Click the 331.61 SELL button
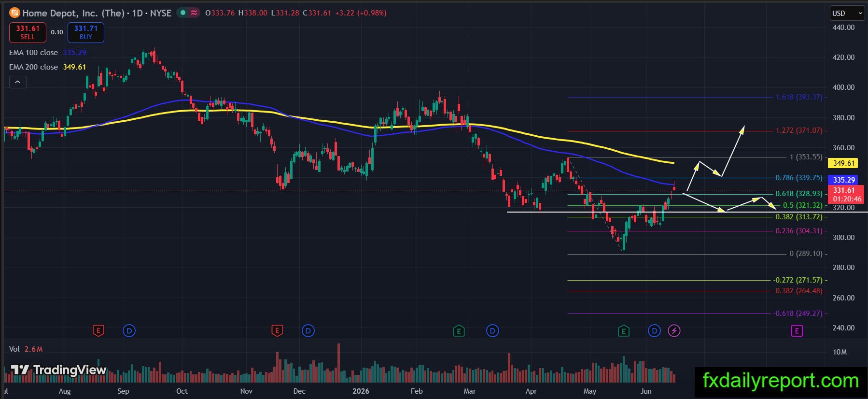 (28, 32)
